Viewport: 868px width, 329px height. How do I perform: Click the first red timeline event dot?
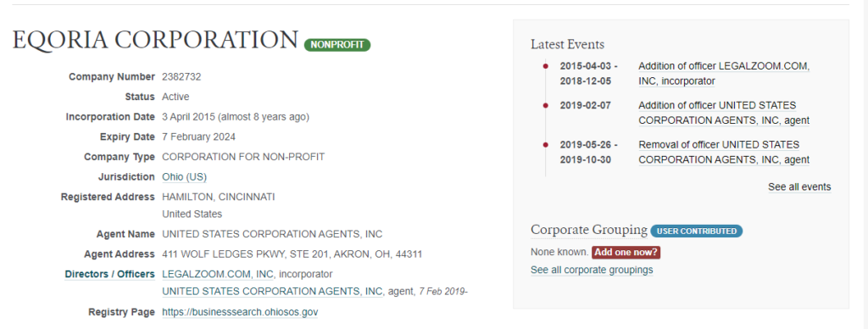point(545,66)
